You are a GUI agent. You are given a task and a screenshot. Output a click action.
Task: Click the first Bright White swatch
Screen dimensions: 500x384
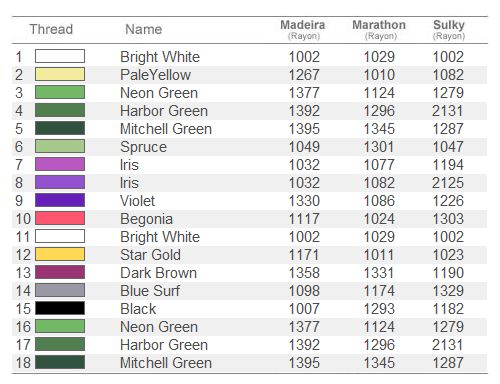[x=60, y=56]
